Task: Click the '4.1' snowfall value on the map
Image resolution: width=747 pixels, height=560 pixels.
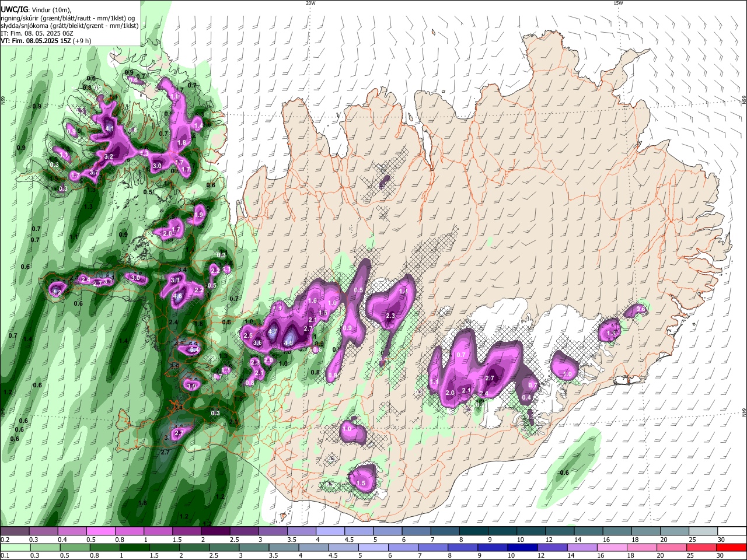Action: click(x=110, y=128)
